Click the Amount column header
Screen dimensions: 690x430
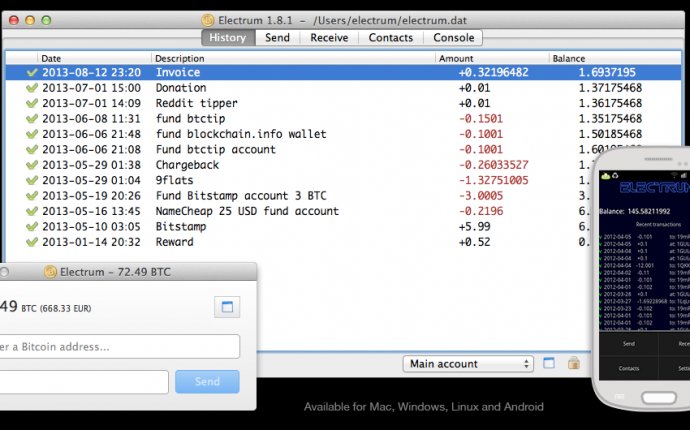click(x=492, y=59)
